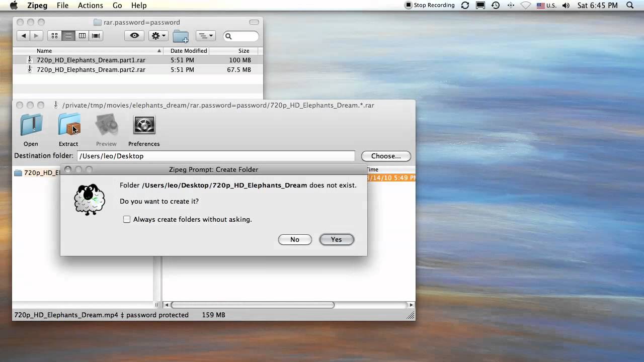644x362 pixels.
Task: Click the scrollbar right arrow in Zipeg
Action: (411, 305)
